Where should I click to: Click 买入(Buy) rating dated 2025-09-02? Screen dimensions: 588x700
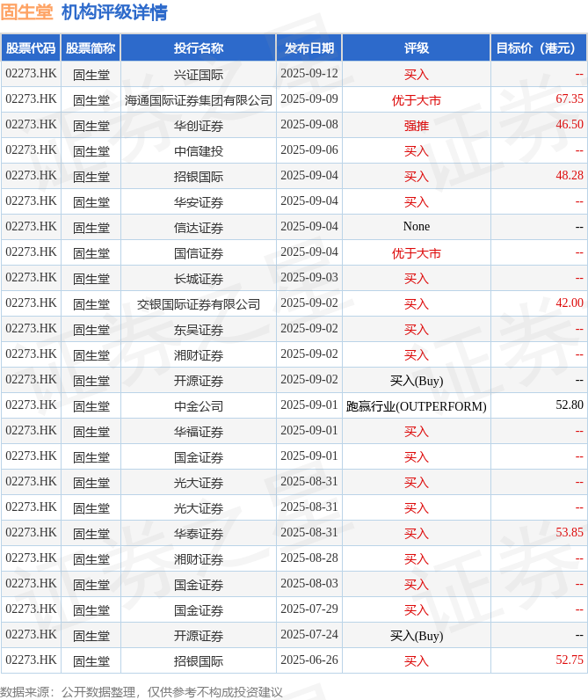tap(417, 381)
